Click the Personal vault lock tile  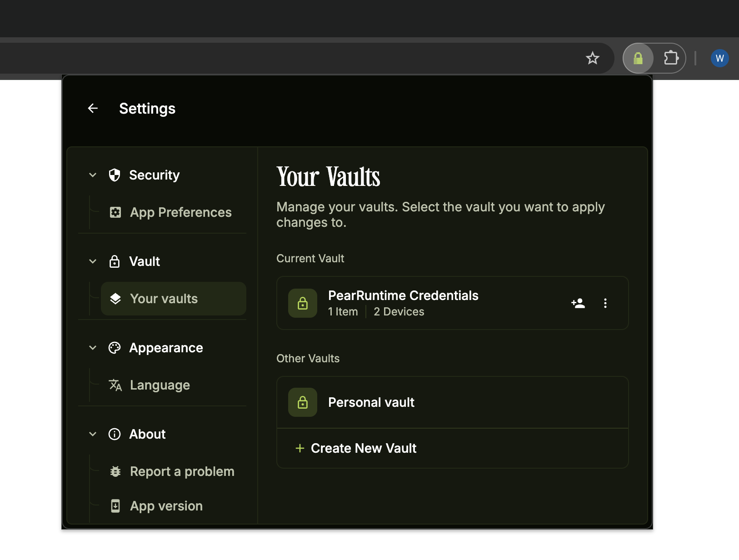(x=303, y=402)
